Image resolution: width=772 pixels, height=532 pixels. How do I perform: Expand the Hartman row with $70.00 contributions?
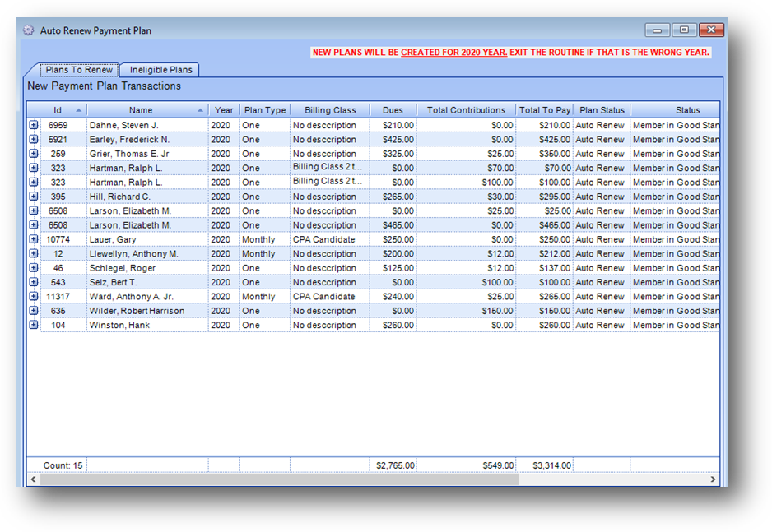pos(34,168)
